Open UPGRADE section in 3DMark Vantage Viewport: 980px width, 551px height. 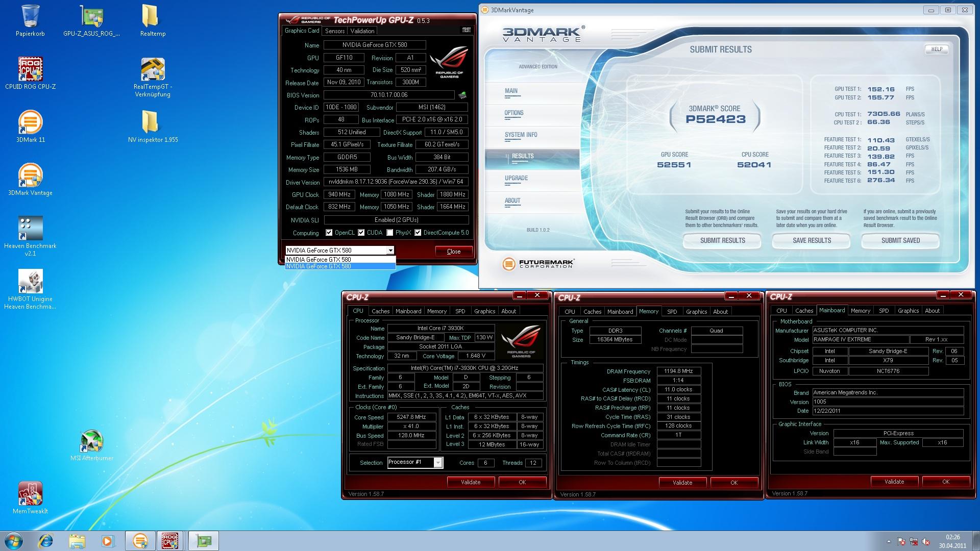coord(516,178)
